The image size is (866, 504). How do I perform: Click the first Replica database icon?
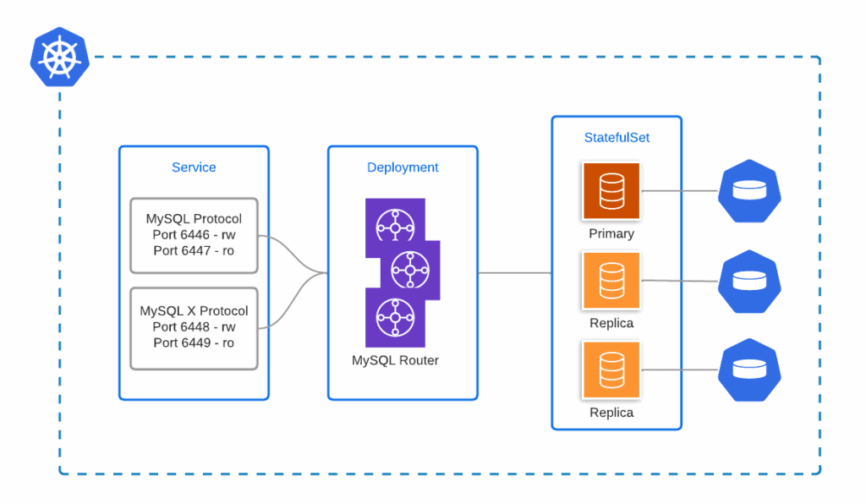click(x=611, y=280)
